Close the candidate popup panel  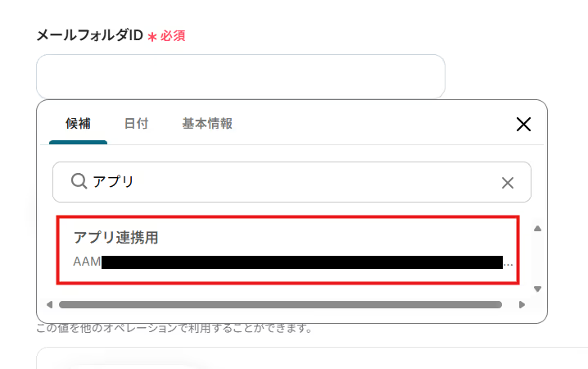click(x=523, y=124)
